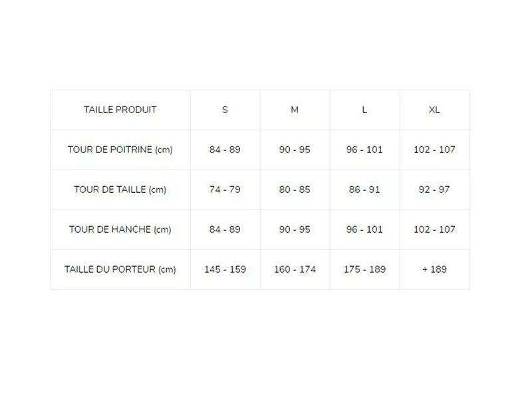Screen dimensions: 532x399
Task: Select the M size column header
Action: click(295, 110)
